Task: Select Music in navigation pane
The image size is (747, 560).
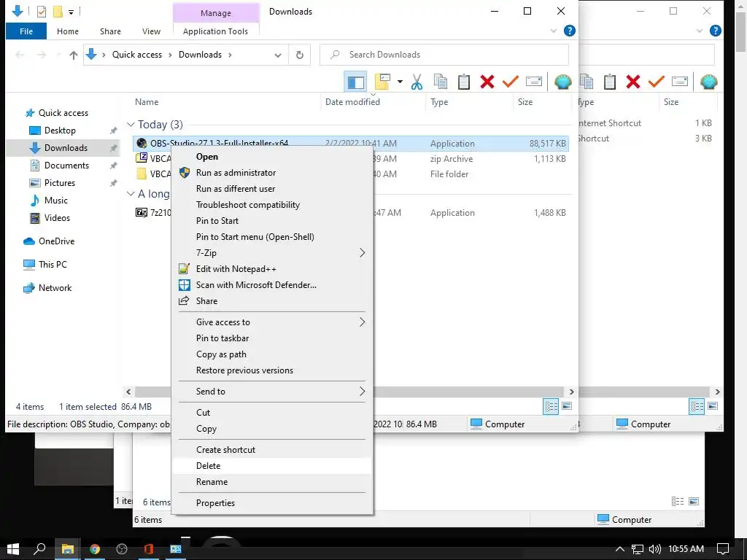Action: pos(55,201)
